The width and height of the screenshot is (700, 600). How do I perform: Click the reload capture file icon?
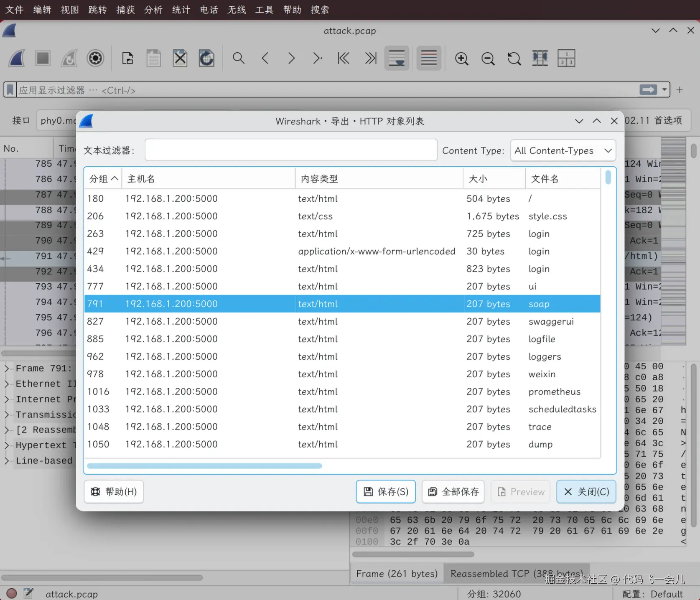(x=206, y=58)
